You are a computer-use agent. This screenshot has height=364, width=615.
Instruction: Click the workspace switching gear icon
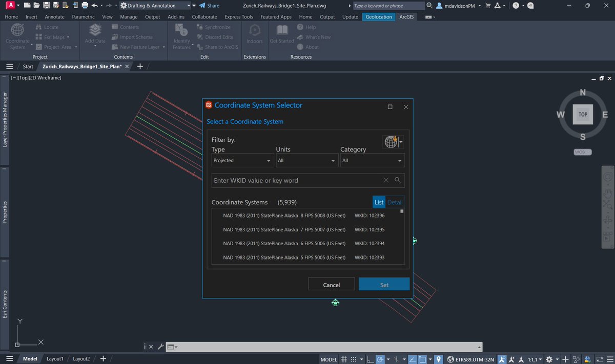[x=549, y=359]
